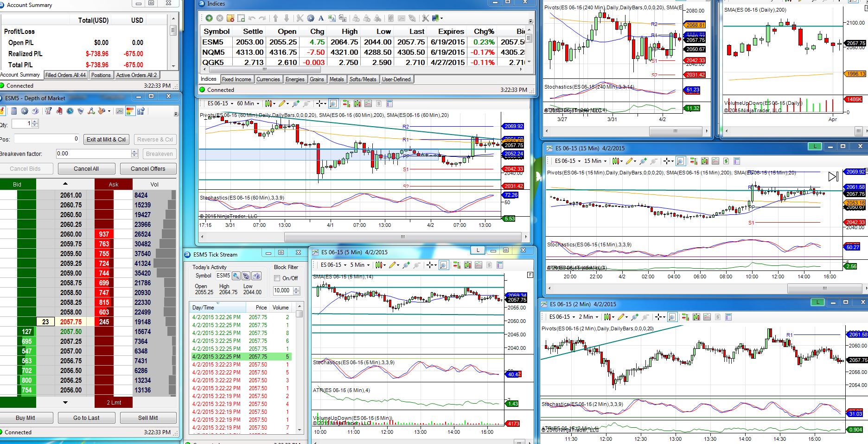Open the Filled Orders tab in Account Summary
Image resolution: width=868 pixels, height=444 pixels.
pyautogui.click(x=65, y=75)
